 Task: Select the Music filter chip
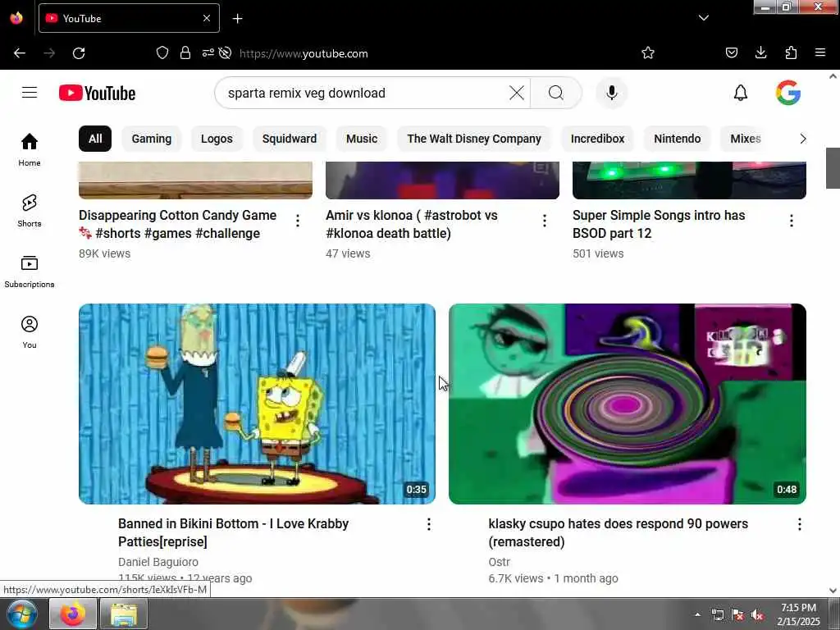pos(362,139)
